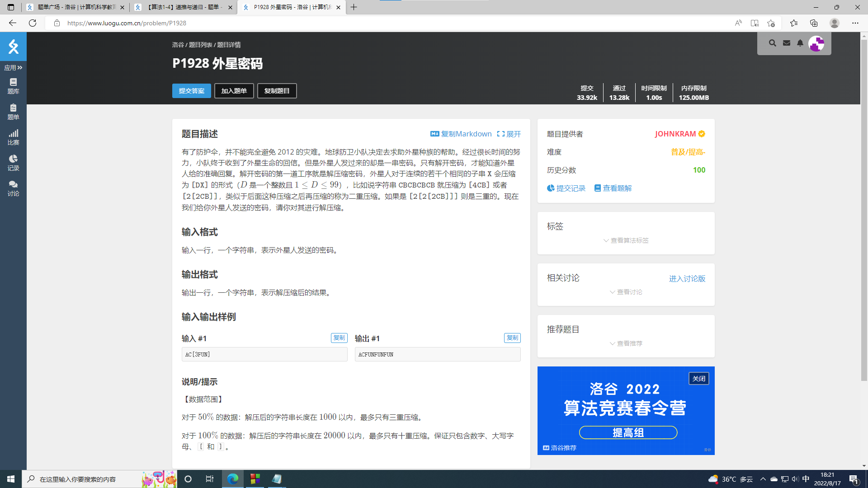Image resolution: width=868 pixels, height=488 pixels.
Task: Open the notification bell icon
Action: coord(800,43)
